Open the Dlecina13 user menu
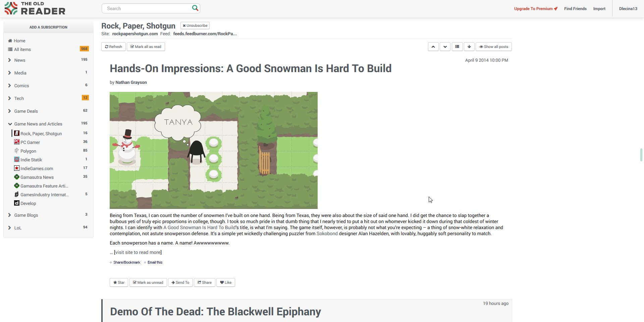644x322 pixels. [628, 9]
